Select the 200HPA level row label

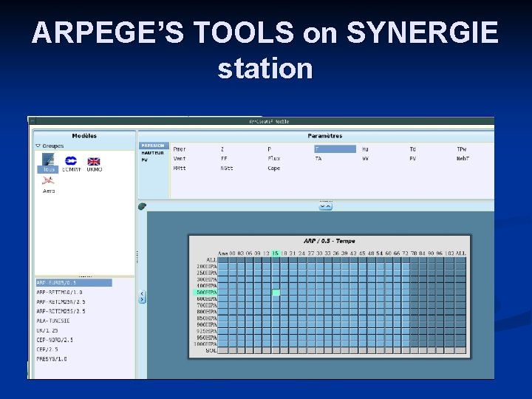(207, 266)
